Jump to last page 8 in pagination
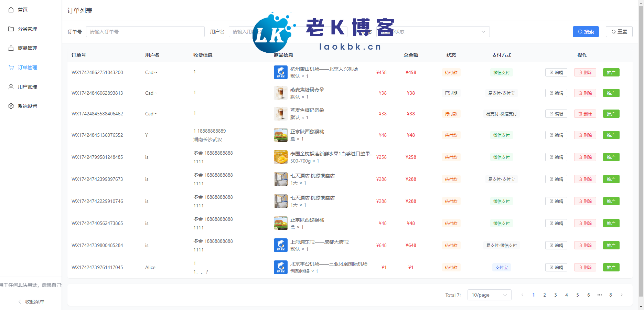The image size is (644, 310). coord(610,295)
